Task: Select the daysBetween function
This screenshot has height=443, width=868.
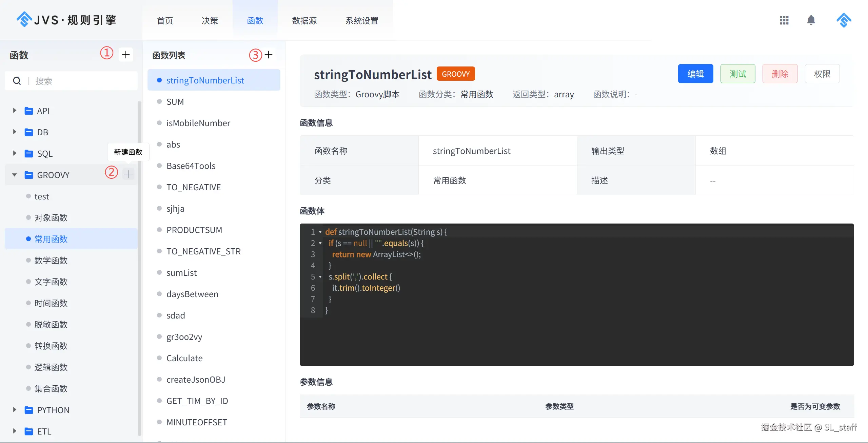Action: [214, 294]
